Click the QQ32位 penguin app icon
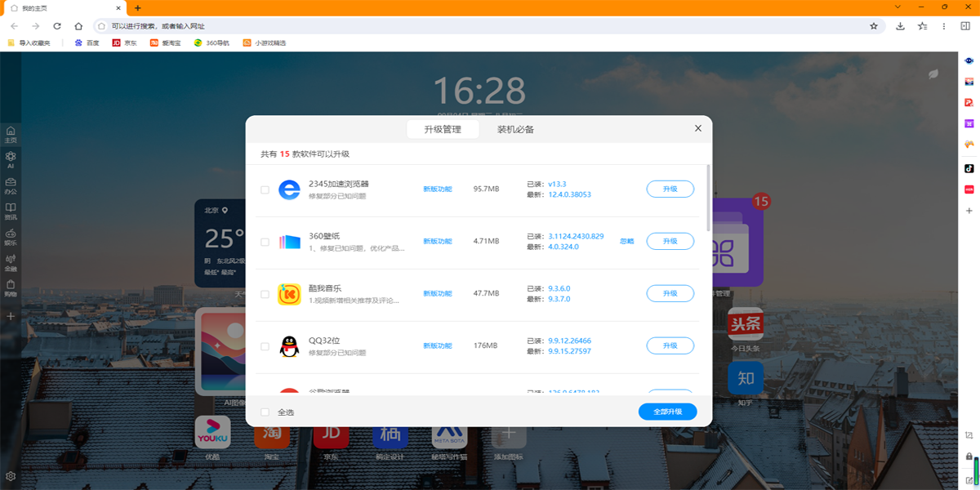 coord(289,346)
